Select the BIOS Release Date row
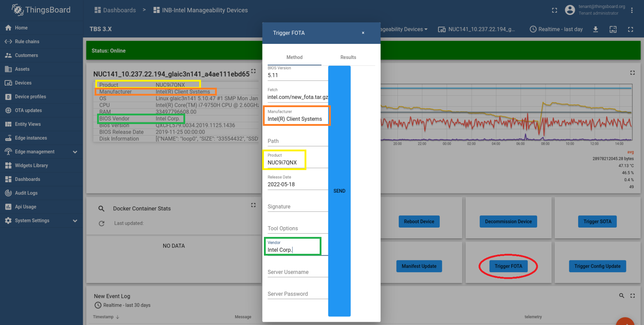 click(176, 132)
